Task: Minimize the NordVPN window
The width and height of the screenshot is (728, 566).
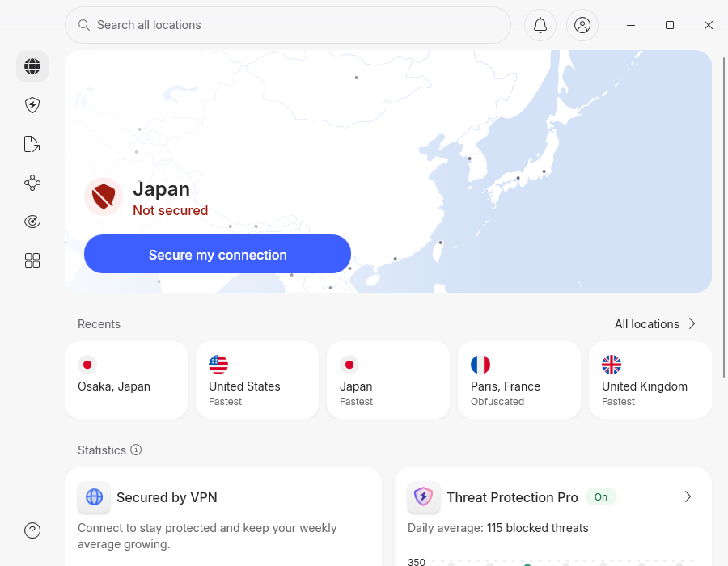Action: tap(630, 25)
